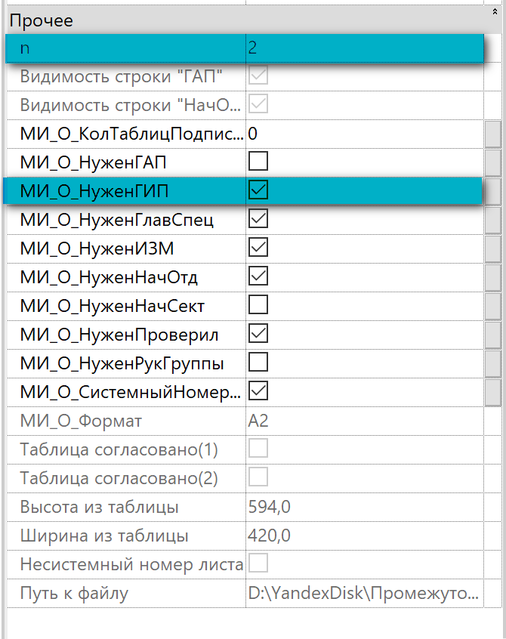Click associate button beside МИ_О_НуженИЗМ
Image resolution: width=506 pixels, height=639 pixels.
point(493,249)
